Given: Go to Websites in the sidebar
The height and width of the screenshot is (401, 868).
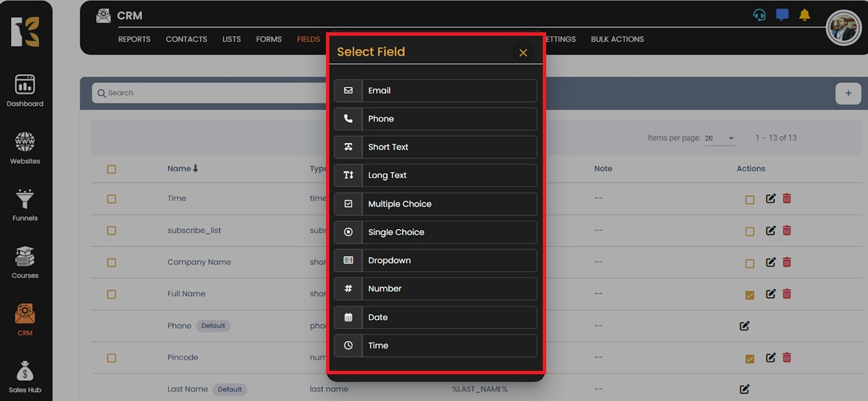Looking at the screenshot, I should (x=25, y=148).
